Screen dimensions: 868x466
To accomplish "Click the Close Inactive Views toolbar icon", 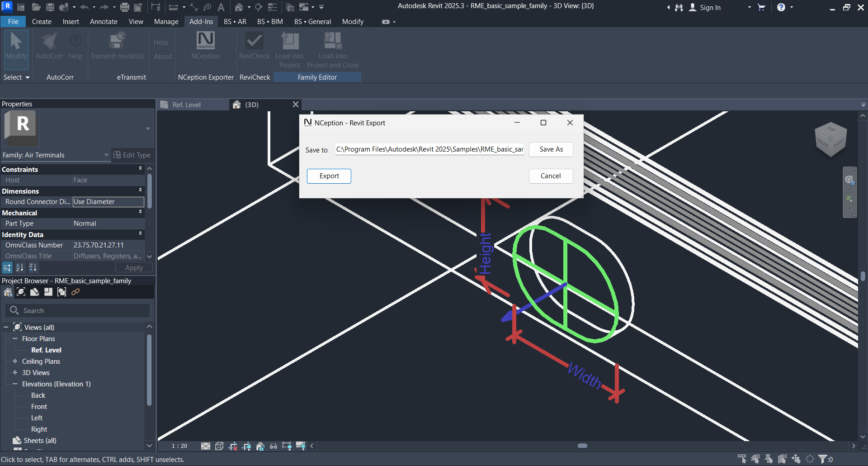I will coord(290,7).
